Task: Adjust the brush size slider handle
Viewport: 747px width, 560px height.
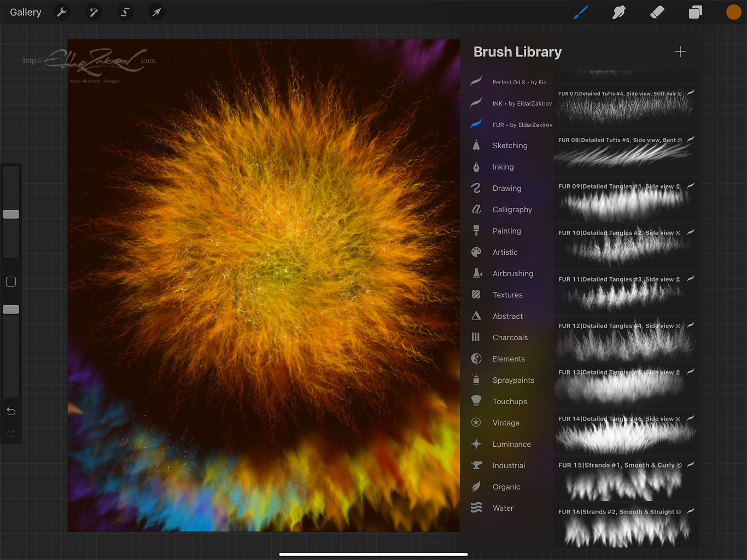Action: click(11, 214)
